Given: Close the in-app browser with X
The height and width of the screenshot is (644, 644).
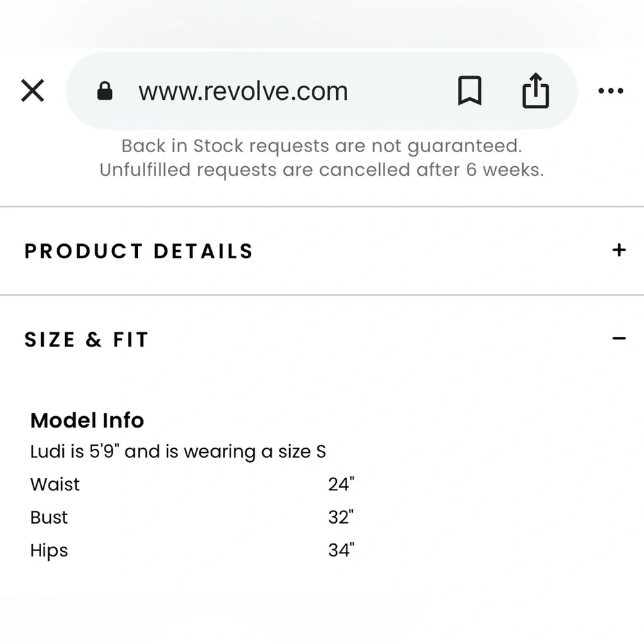Looking at the screenshot, I should pyautogui.click(x=32, y=91).
